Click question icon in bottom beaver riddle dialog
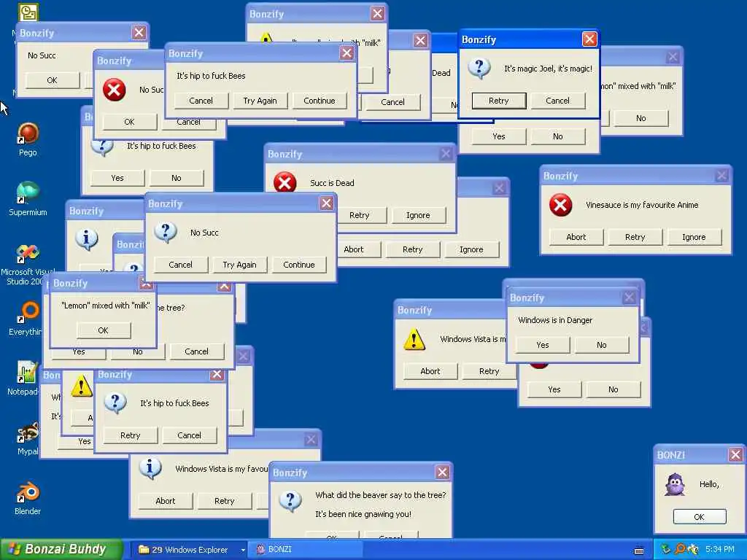This screenshot has height=560, width=747. [x=290, y=502]
